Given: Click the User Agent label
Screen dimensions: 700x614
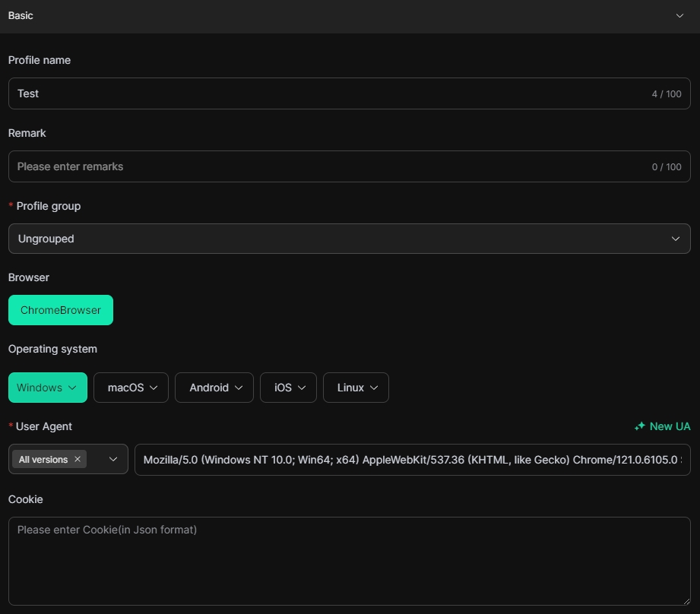Looking at the screenshot, I should [x=44, y=426].
